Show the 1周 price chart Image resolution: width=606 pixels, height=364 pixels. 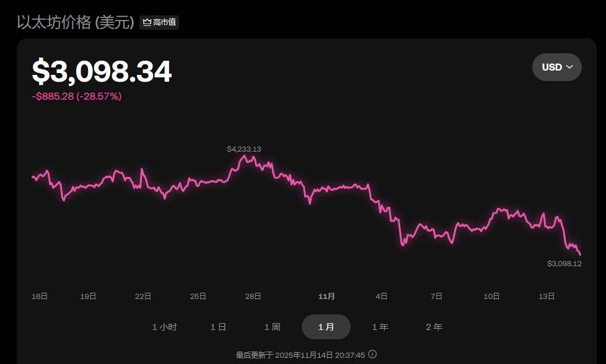tap(272, 327)
